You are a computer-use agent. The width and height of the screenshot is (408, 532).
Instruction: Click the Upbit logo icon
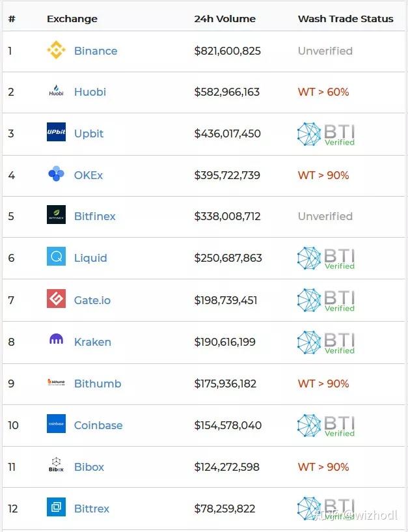[57, 132]
